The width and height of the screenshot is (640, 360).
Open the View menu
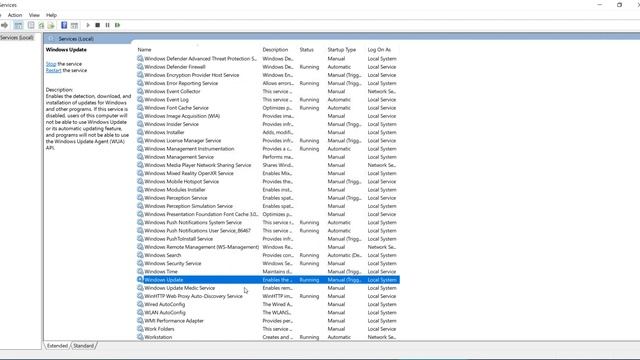(x=34, y=15)
